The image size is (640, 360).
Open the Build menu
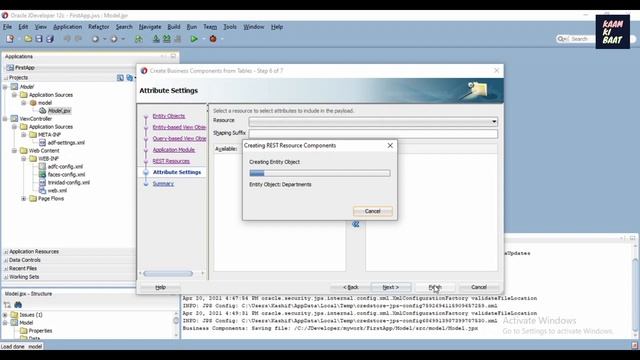[x=173, y=27]
